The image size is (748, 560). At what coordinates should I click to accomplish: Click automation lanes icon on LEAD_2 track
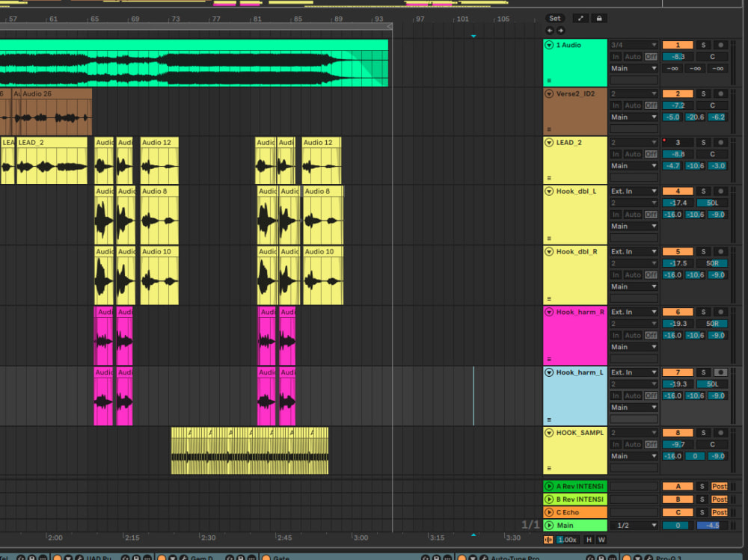coord(549,178)
